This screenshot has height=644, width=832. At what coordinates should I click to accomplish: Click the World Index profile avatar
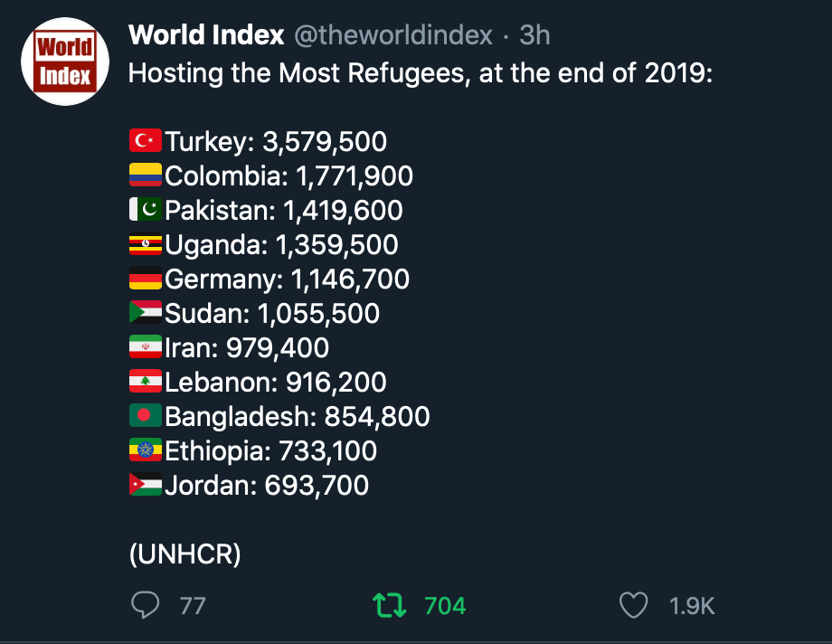pyautogui.click(x=65, y=62)
